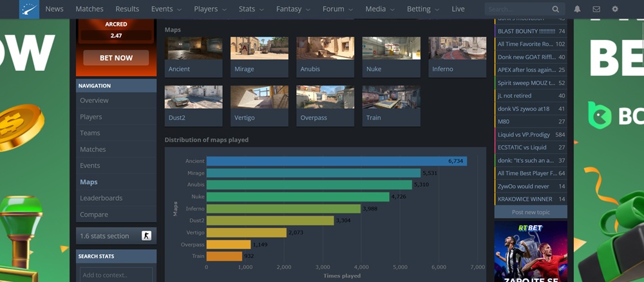
Task: Select Teams in navigation sidebar
Action: pos(116,133)
